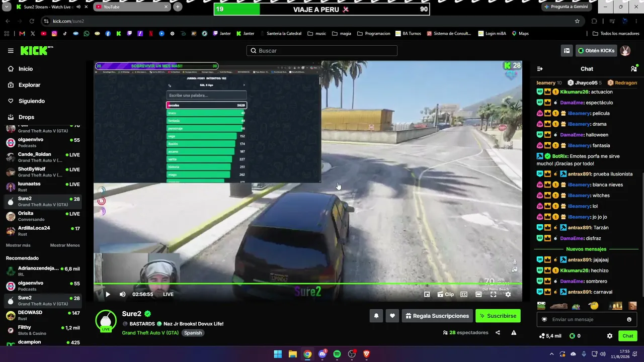644x362 pixels.
Task: Click Pregunta a Gemini button
Action: 567,7
